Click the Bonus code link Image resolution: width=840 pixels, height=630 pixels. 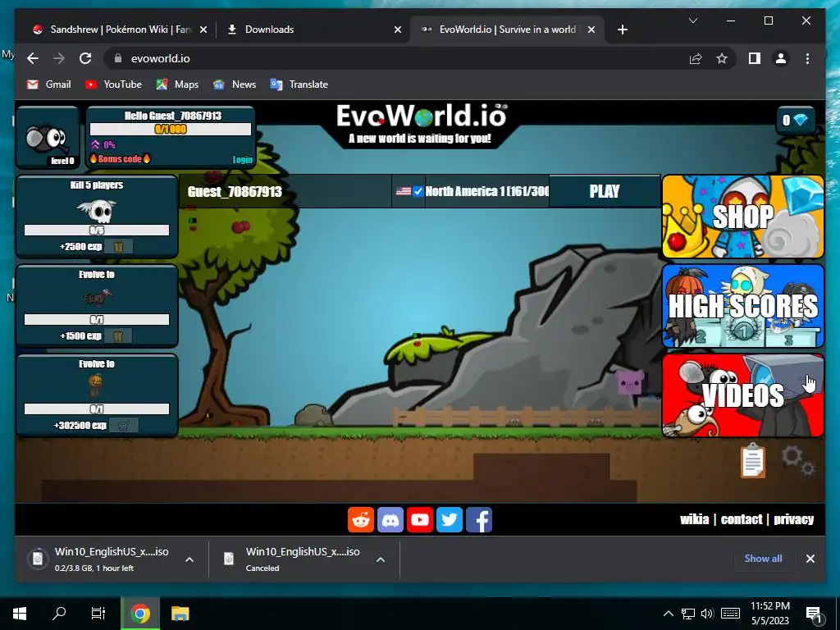tap(120, 159)
